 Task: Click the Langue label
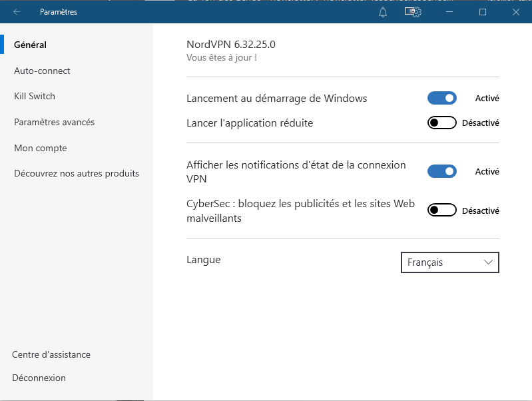(x=204, y=260)
